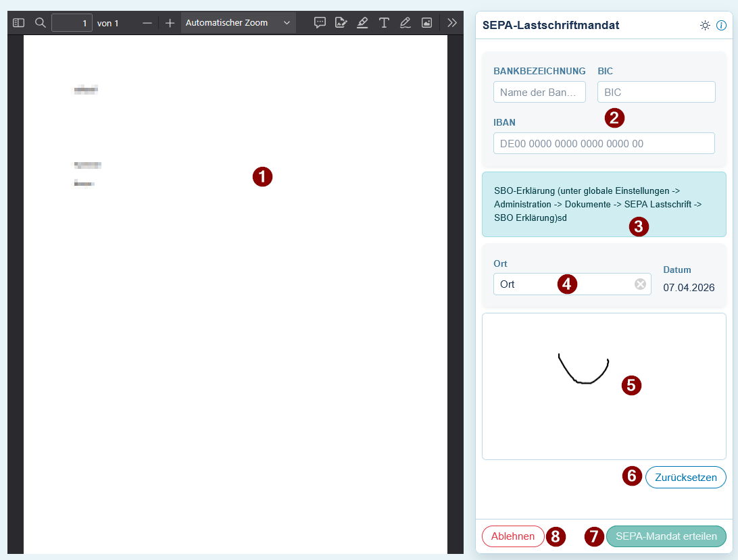Image resolution: width=738 pixels, height=560 pixels.
Task: Zoom out with the minus icon
Action: 147,22
